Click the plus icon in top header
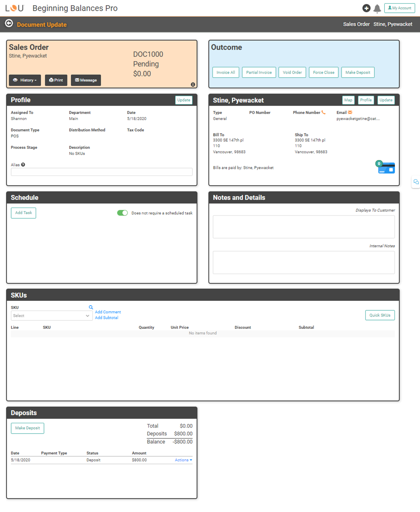This screenshot has width=420, height=512. [x=366, y=8]
